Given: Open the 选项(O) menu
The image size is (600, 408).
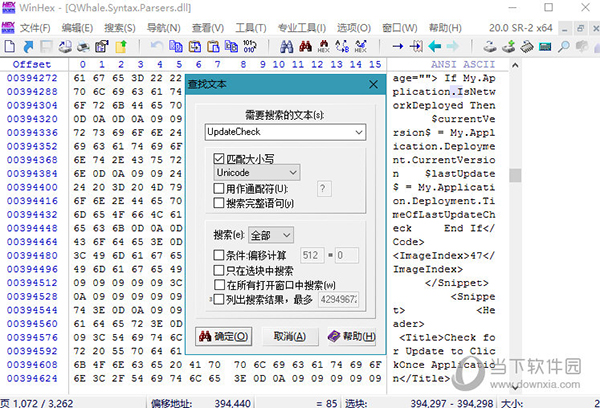Looking at the screenshot, I should pos(354,28).
